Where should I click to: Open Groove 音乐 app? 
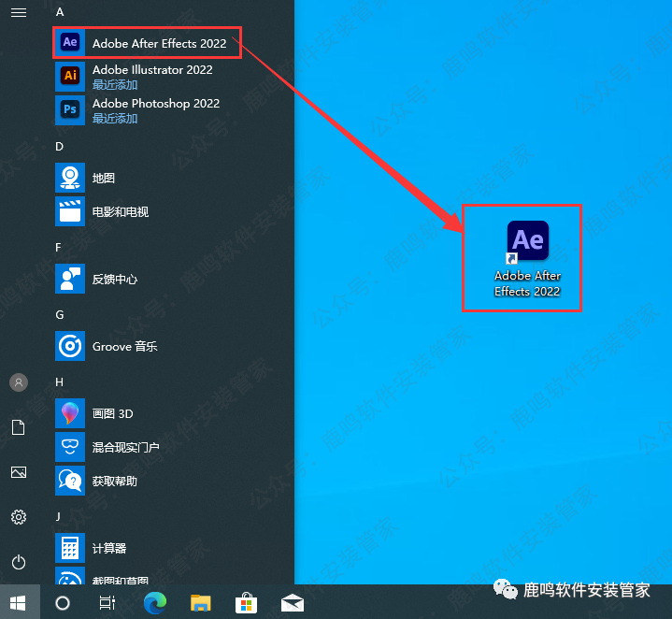click(123, 346)
